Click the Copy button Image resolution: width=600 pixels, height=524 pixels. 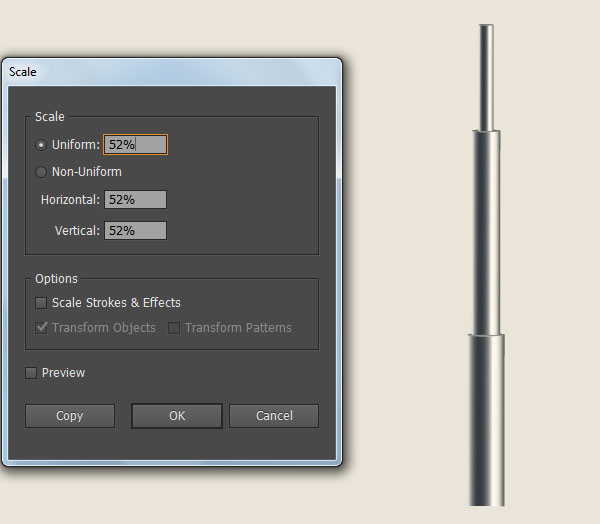70,416
